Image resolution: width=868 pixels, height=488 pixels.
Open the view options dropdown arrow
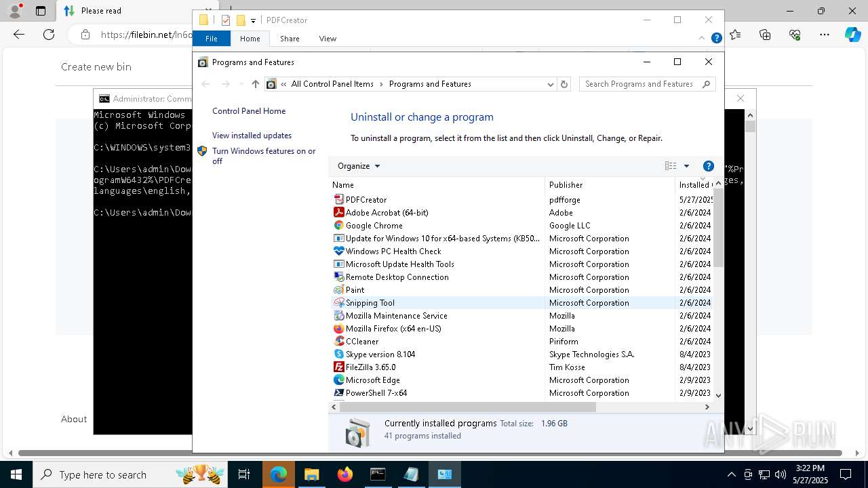[x=686, y=166]
